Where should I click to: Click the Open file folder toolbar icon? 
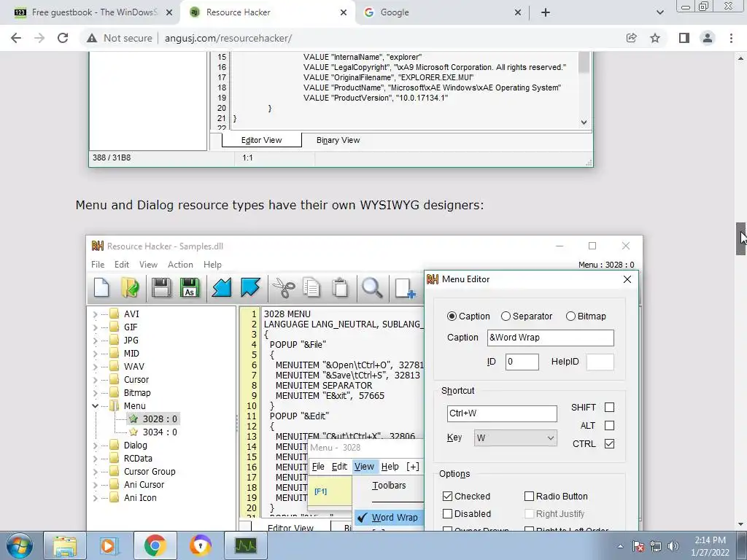click(130, 288)
